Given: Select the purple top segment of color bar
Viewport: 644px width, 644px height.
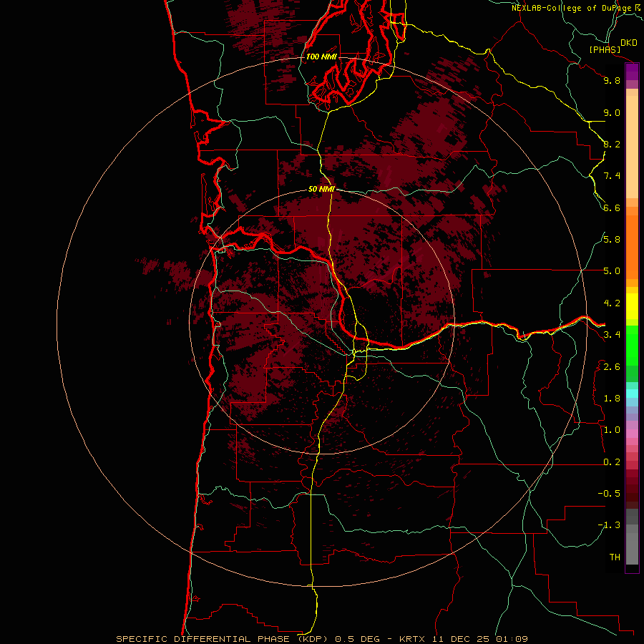Looking at the screenshot, I should click(632, 72).
